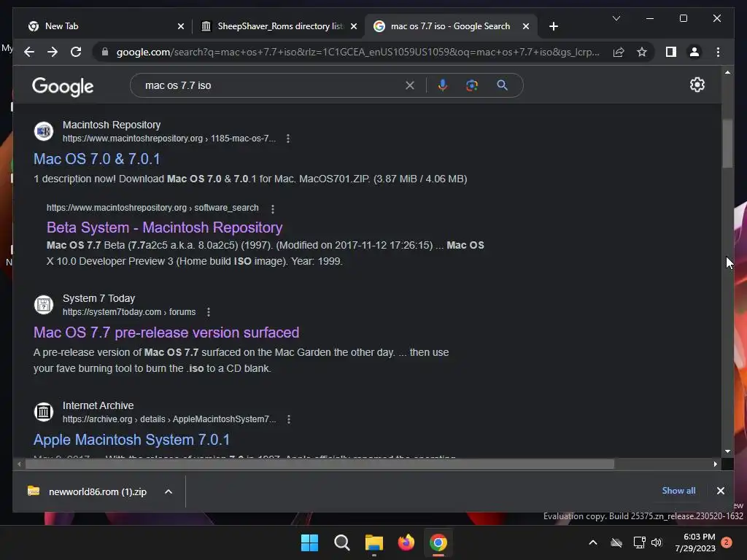Viewport: 747px width, 560px height.
Task: Click the system7today.com forums URL text
Action: 129,312
